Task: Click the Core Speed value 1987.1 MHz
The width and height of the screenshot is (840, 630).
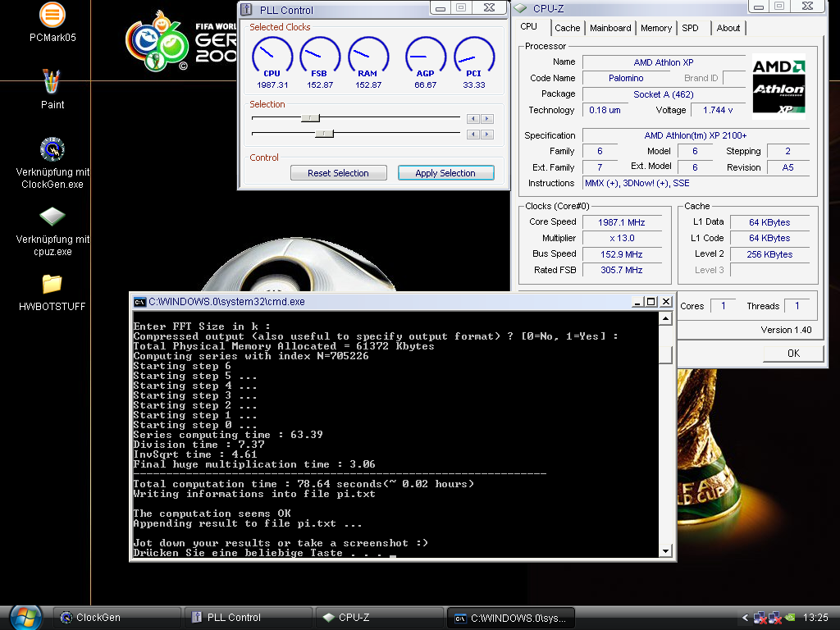Action: click(622, 222)
